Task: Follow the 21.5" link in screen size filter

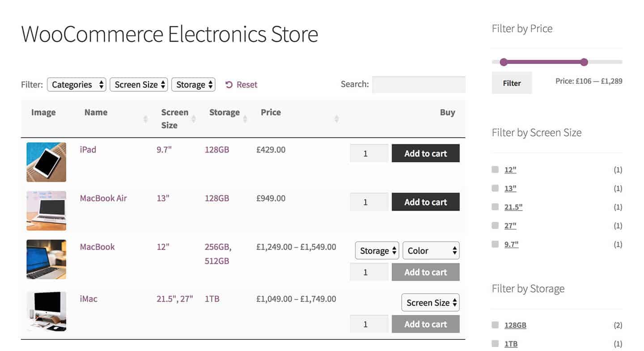Action: coord(513,207)
